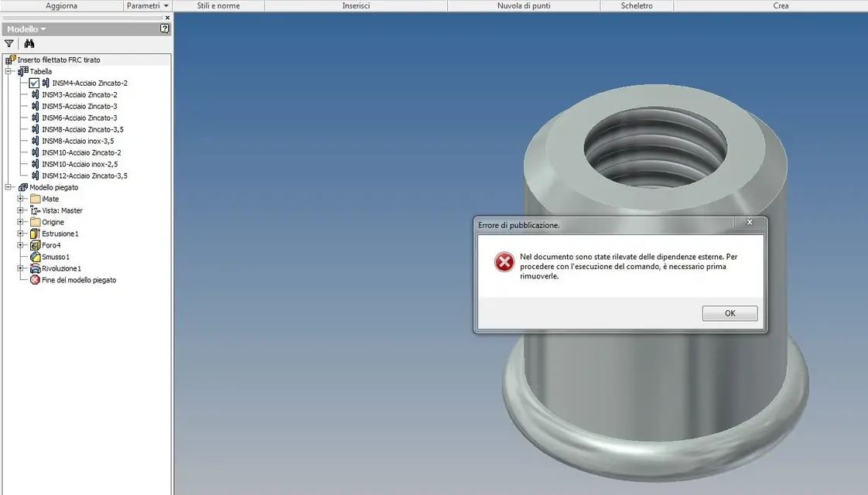Click the Smusso1 chamfer icon
Screen dimensions: 868x495
35,257
